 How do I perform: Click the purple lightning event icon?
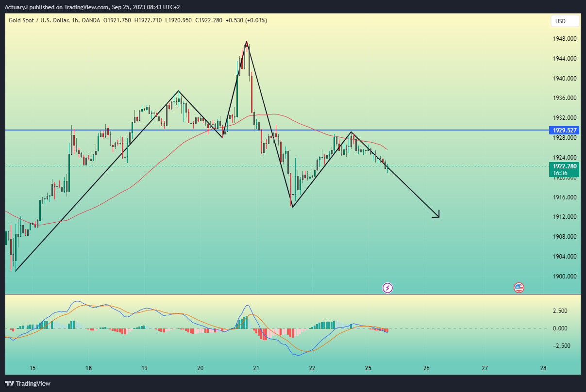pos(388,288)
